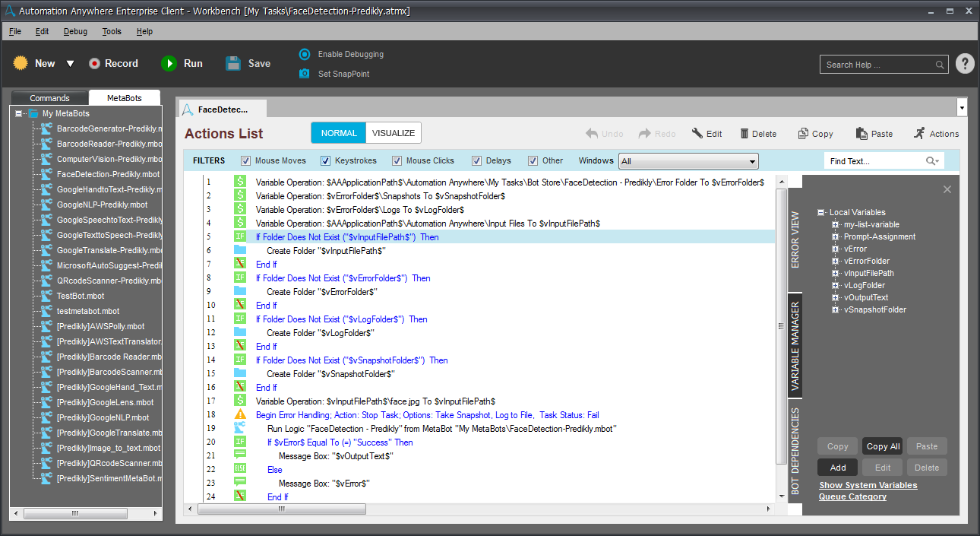
Task: Expand the my-list-variable node
Action: point(835,225)
